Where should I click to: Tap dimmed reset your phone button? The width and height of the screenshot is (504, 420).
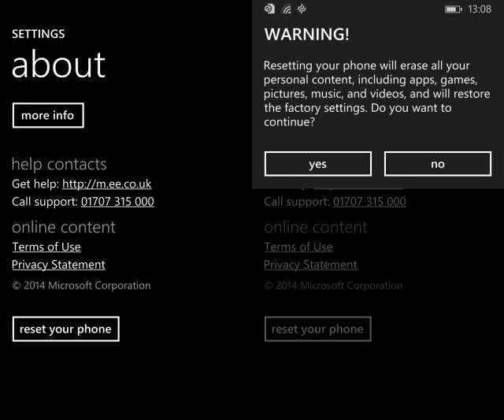click(x=318, y=329)
